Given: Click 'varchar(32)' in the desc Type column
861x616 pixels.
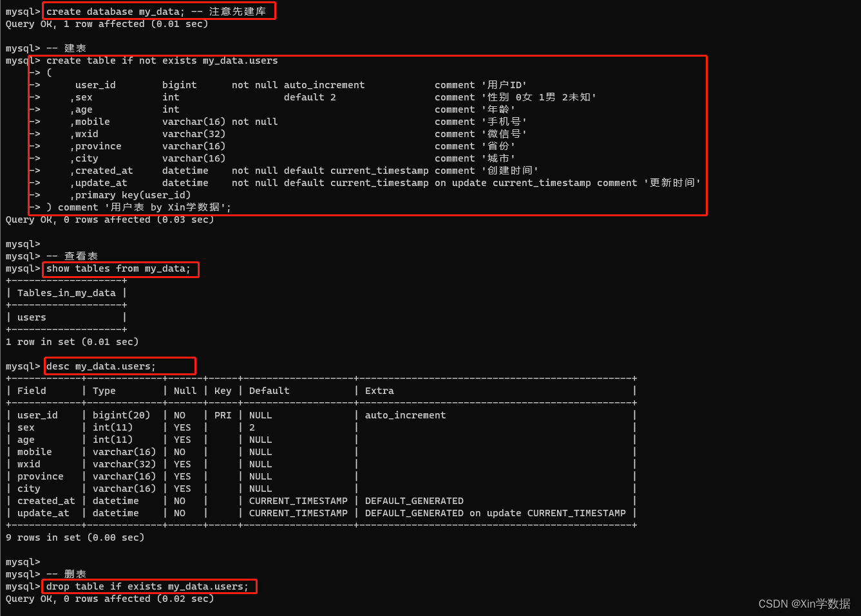Looking at the screenshot, I should tap(124, 464).
